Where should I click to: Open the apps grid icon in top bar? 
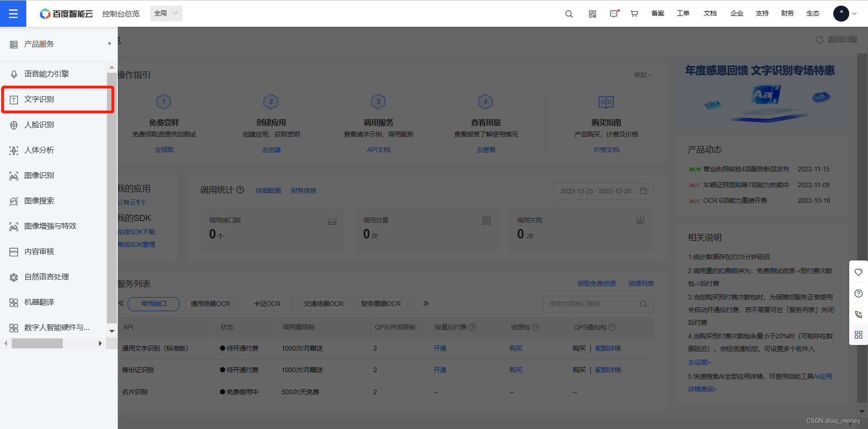[x=593, y=14]
